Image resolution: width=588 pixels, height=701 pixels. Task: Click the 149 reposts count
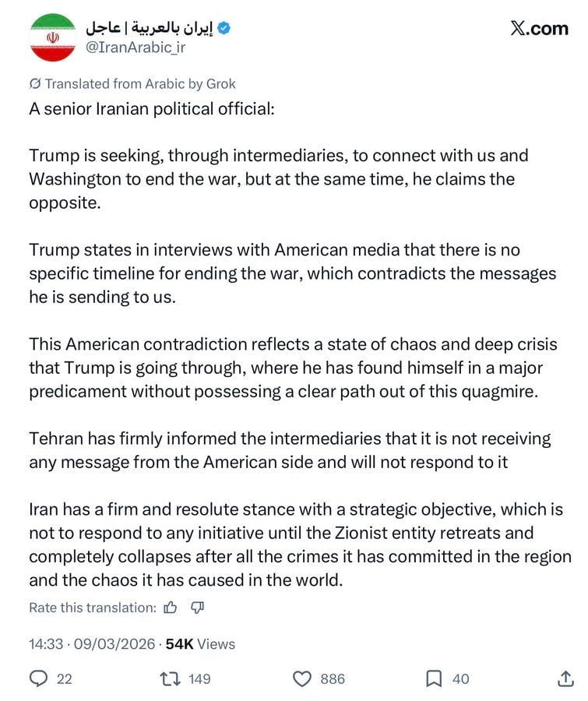(199, 678)
